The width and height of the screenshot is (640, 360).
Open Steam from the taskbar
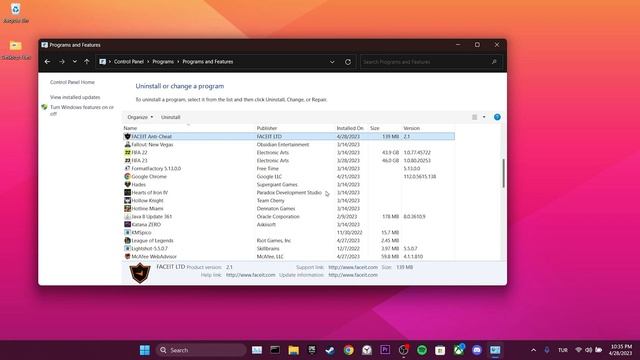[330, 350]
